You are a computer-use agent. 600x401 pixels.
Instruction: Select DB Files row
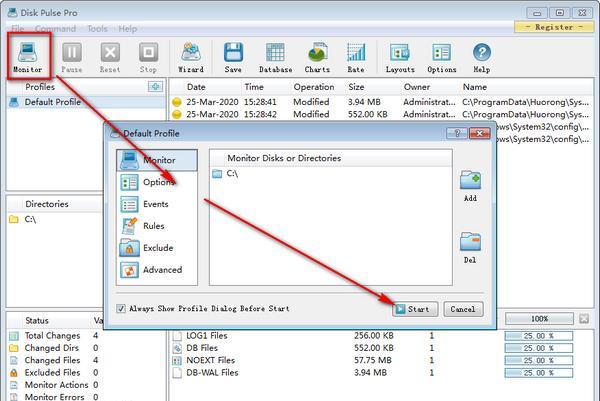pyautogui.click(x=381, y=348)
